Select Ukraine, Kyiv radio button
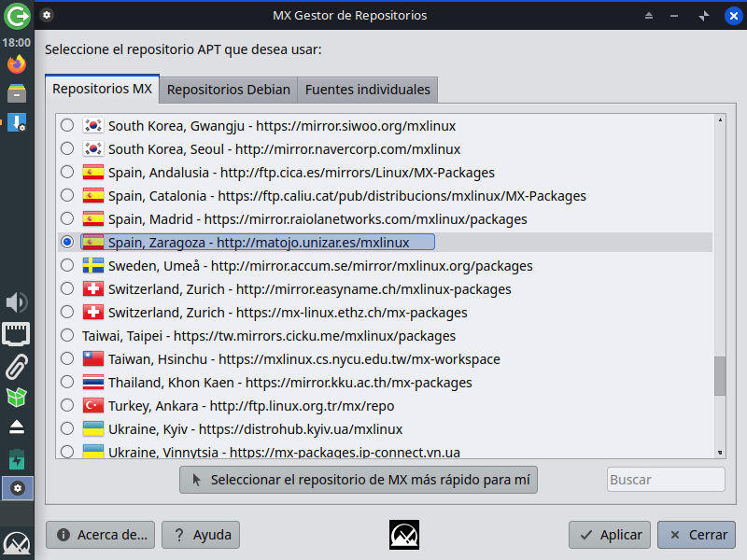Viewport: 747px width, 560px height. tap(67, 428)
